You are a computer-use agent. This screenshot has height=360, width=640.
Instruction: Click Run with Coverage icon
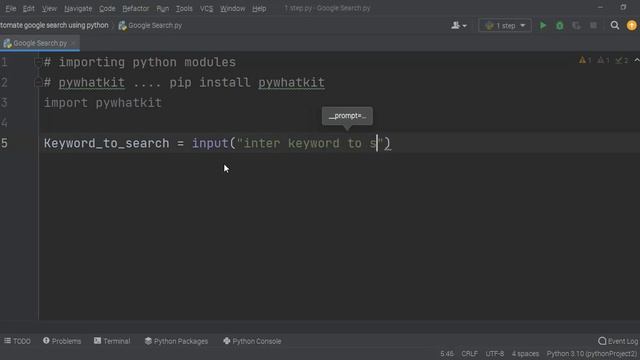[576, 25]
